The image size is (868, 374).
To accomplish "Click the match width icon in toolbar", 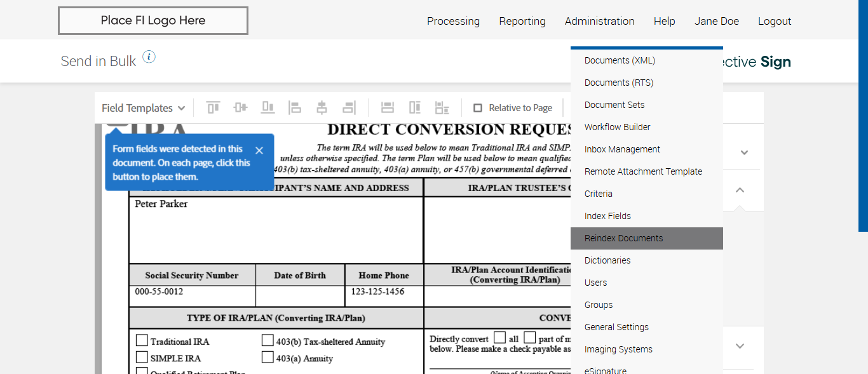I will pyautogui.click(x=388, y=108).
